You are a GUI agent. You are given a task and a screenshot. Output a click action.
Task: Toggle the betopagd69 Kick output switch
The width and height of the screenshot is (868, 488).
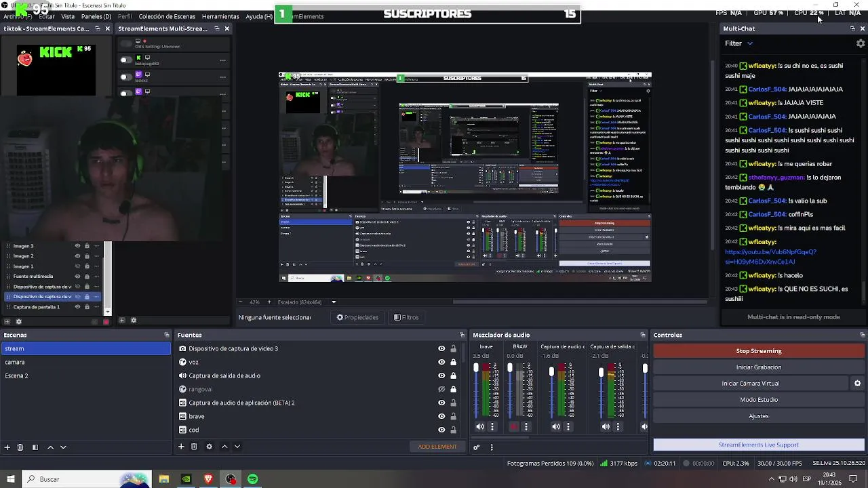coord(125,60)
